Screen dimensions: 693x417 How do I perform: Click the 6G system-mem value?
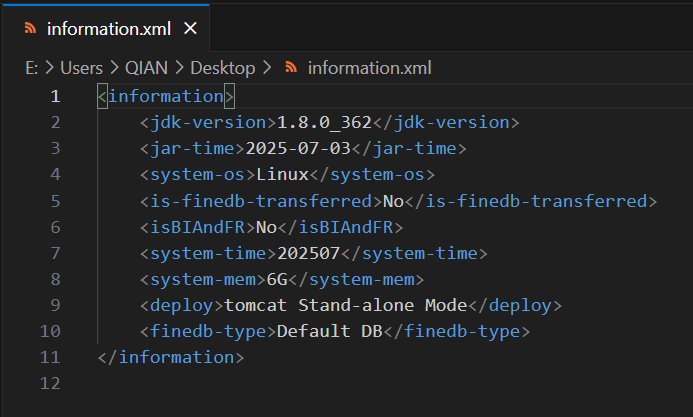pos(276,279)
